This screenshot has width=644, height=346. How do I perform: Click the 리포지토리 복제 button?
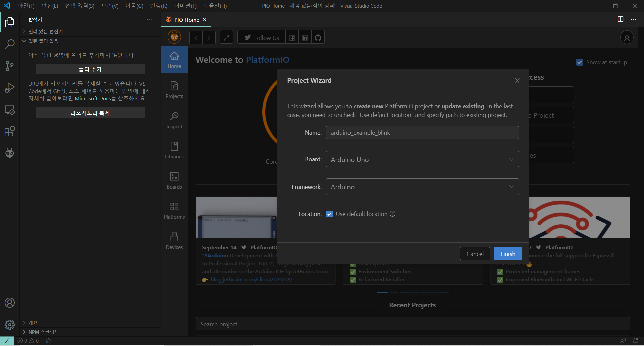point(90,113)
